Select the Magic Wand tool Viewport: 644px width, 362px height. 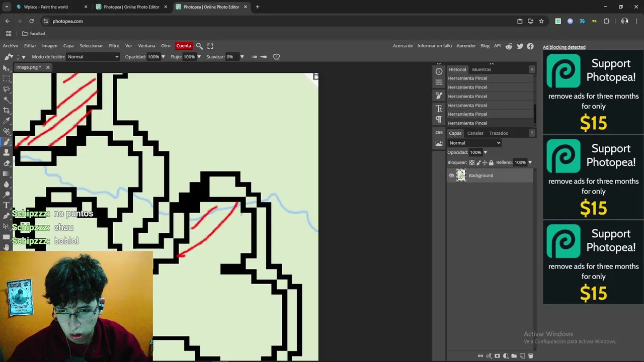pyautogui.click(x=6, y=100)
